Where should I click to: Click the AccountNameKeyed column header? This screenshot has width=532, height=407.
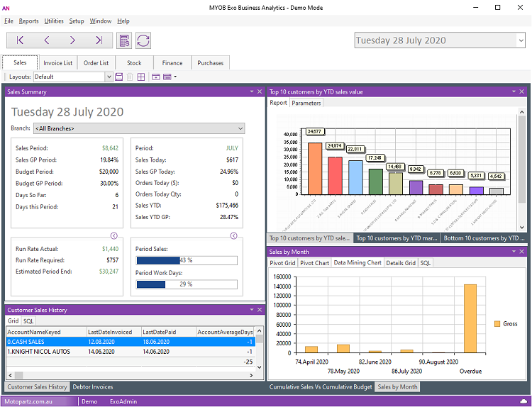tap(47, 332)
